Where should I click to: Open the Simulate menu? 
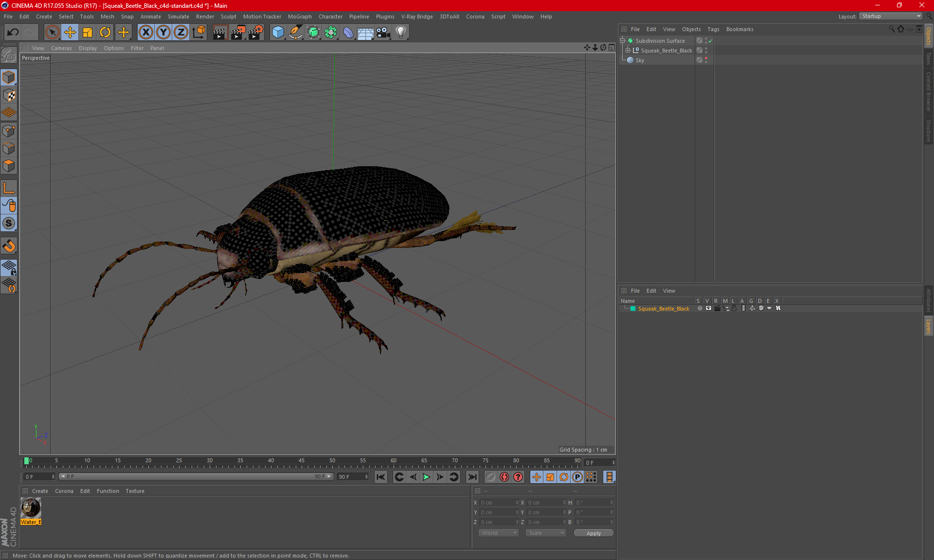(x=179, y=17)
